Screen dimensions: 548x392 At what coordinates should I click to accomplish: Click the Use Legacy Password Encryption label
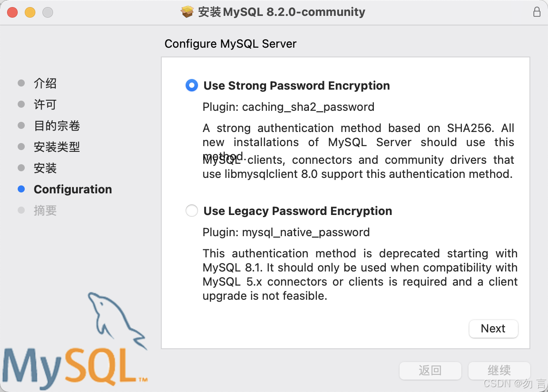298,211
